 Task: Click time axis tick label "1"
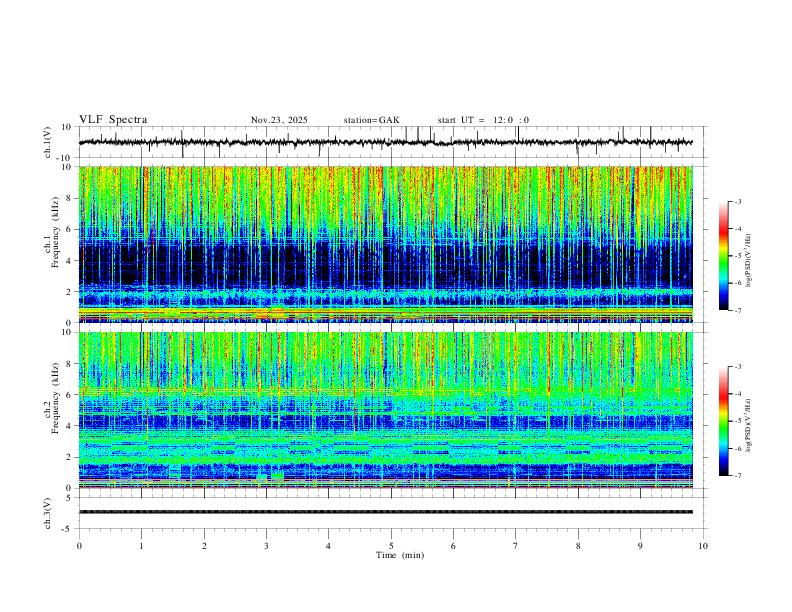(141, 546)
